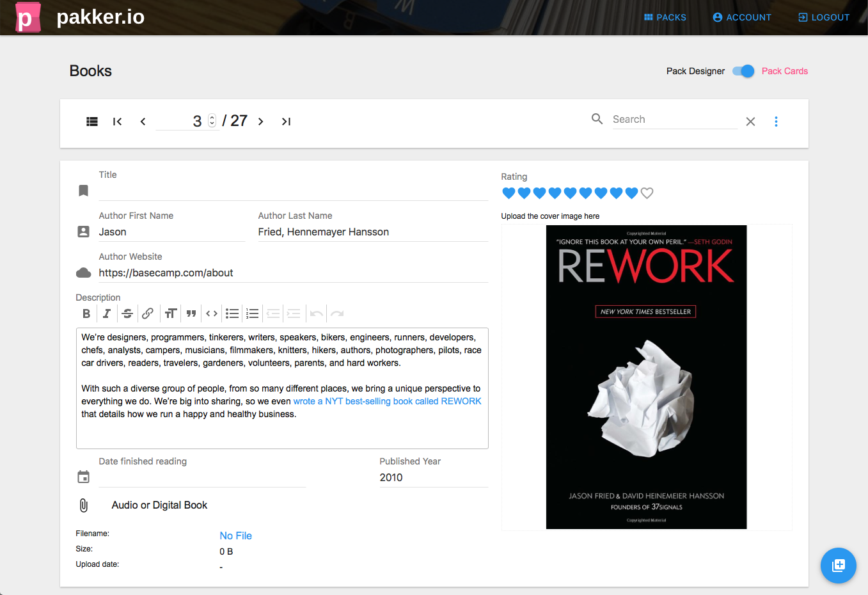Click the Date finished reading field
868x595 pixels.
tap(202, 477)
